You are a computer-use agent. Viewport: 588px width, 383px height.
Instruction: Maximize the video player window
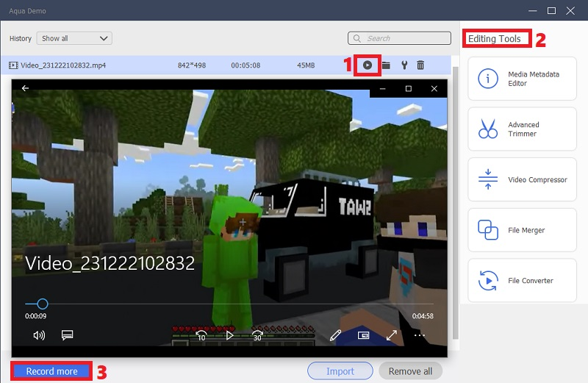pyautogui.click(x=409, y=88)
